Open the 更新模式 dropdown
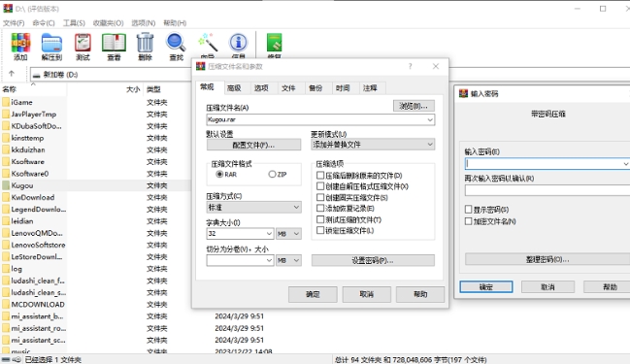Viewport: 630px width, 364px height. [430, 145]
